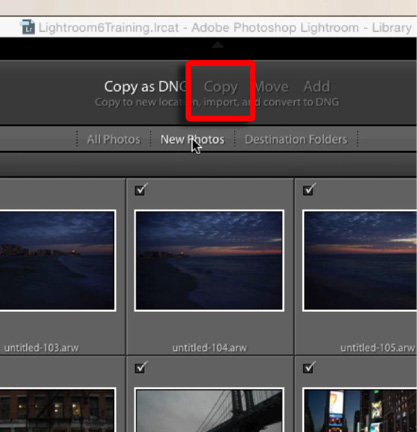417x432 pixels.
Task: Switch to the New Photos tab
Action: (x=192, y=139)
